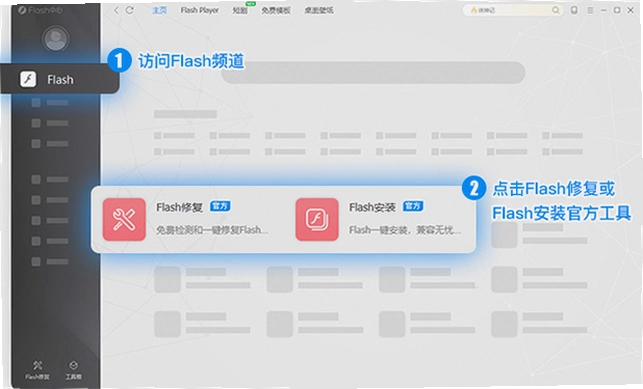Refresh the page with reload icon
Image resolution: width=643 pixels, height=389 pixels.
pyautogui.click(x=130, y=10)
